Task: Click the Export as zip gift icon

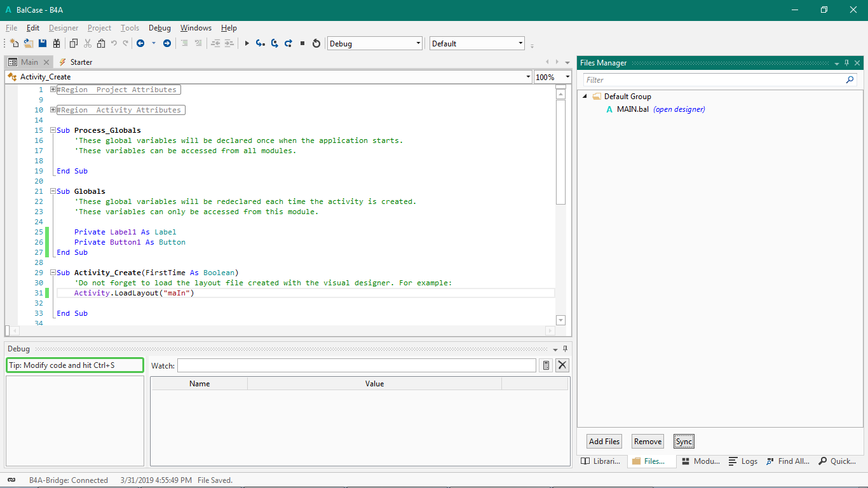Action: point(57,43)
